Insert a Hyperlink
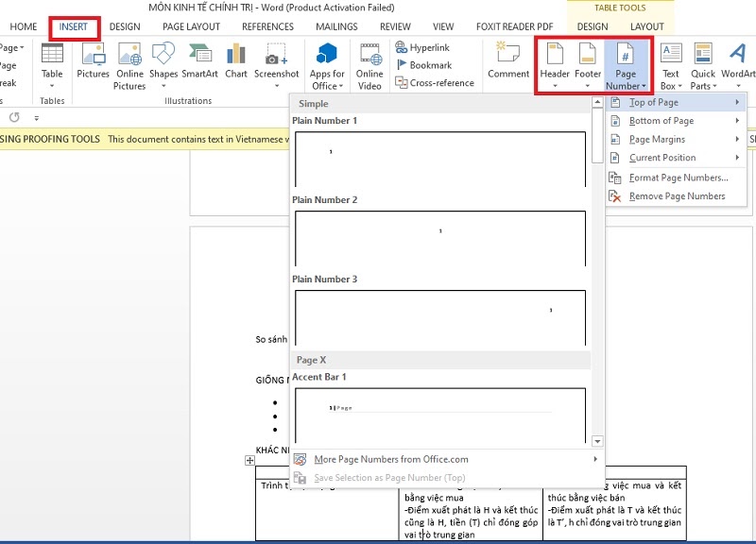This screenshot has height=544, width=756. (x=422, y=47)
